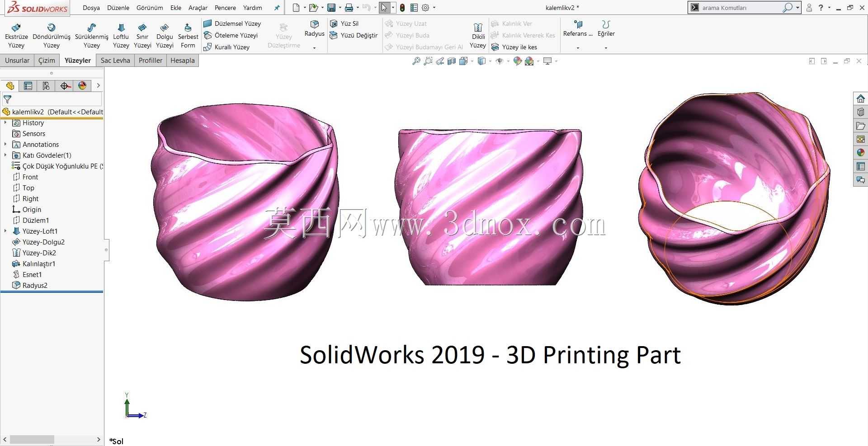The height and width of the screenshot is (446, 868).
Task: Switch to the Hesapla tab
Action: click(x=183, y=61)
